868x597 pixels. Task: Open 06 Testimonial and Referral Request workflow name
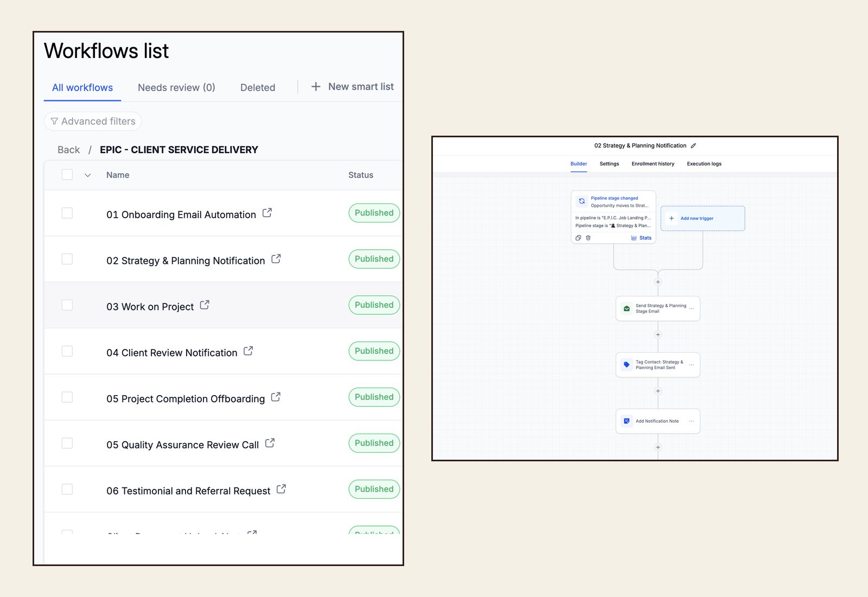[x=188, y=491]
